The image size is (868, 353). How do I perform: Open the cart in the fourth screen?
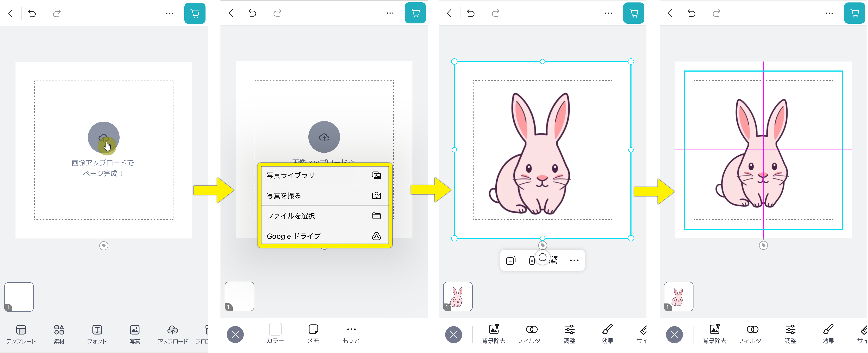[854, 13]
